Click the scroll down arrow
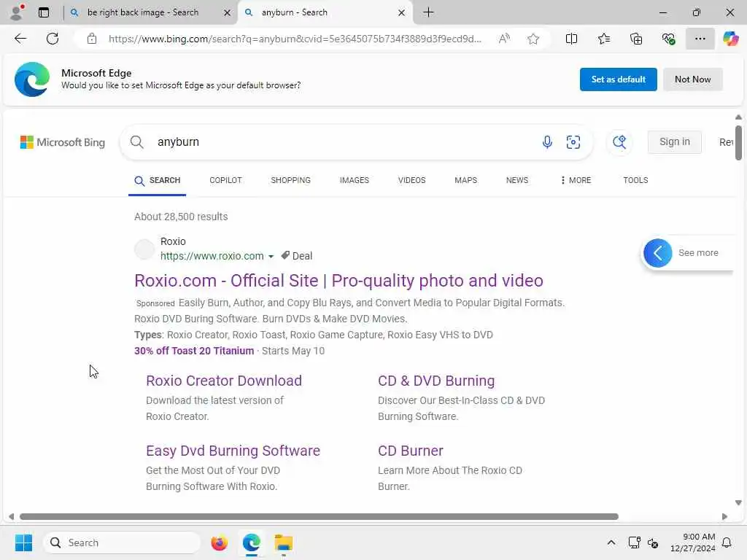Screen dimensions: 747x560 pos(738,503)
